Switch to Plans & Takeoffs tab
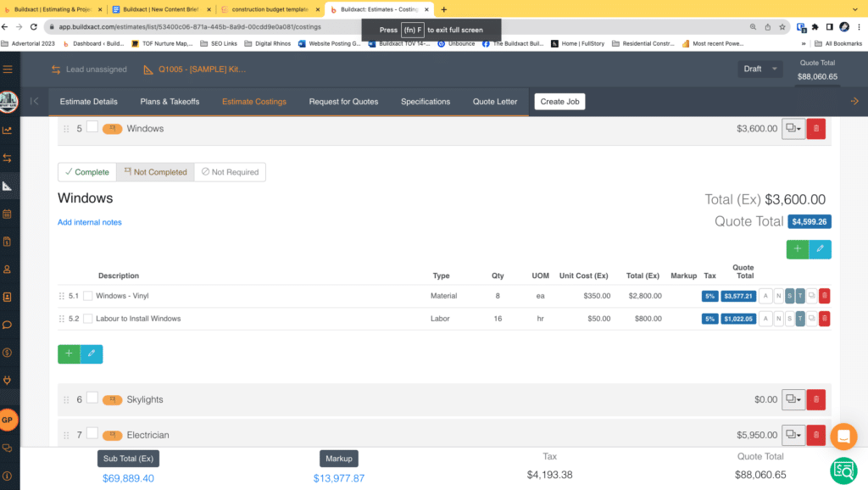 170,102
